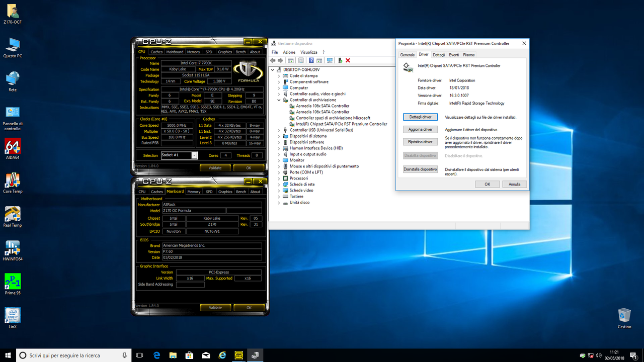Open the notification center icon

[633, 355]
